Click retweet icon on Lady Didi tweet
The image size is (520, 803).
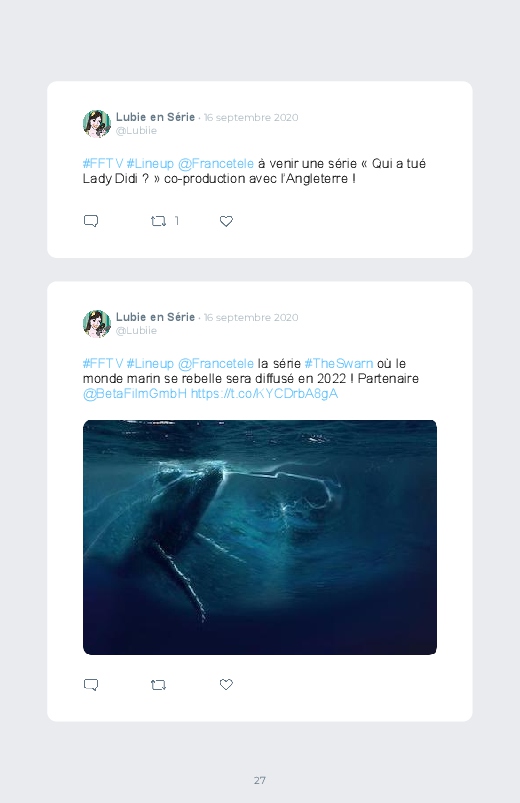(x=158, y=221)
